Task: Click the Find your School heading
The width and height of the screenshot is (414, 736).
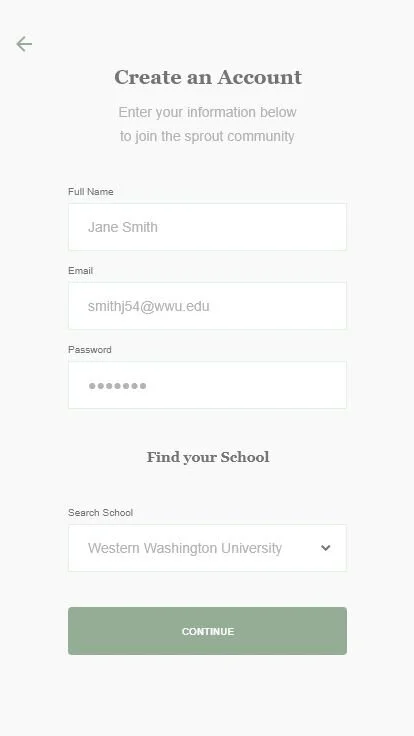Action: [208, 457]
